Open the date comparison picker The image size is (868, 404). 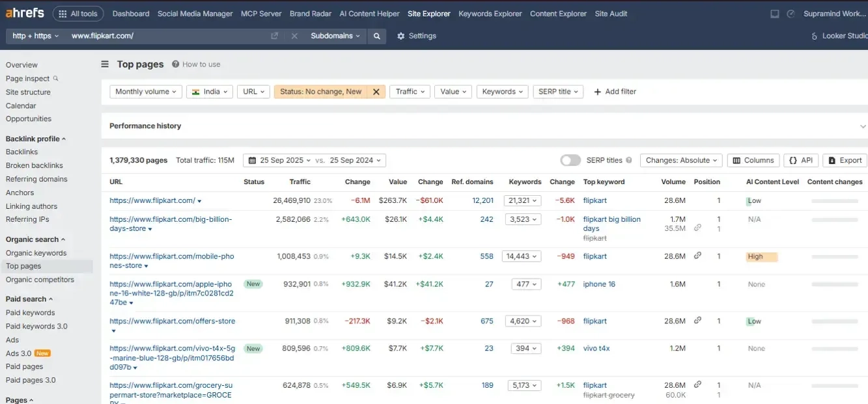pos(315,160)
